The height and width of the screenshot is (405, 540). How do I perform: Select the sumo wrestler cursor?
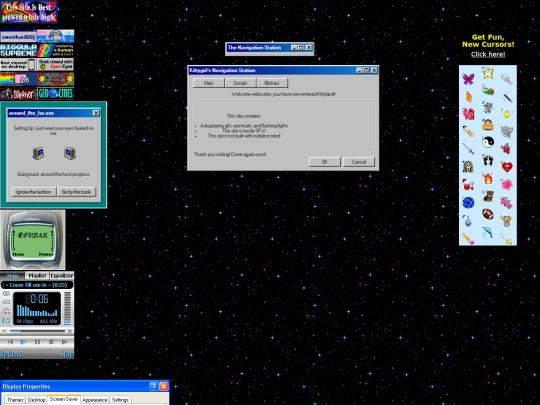(x=488, y=125)
